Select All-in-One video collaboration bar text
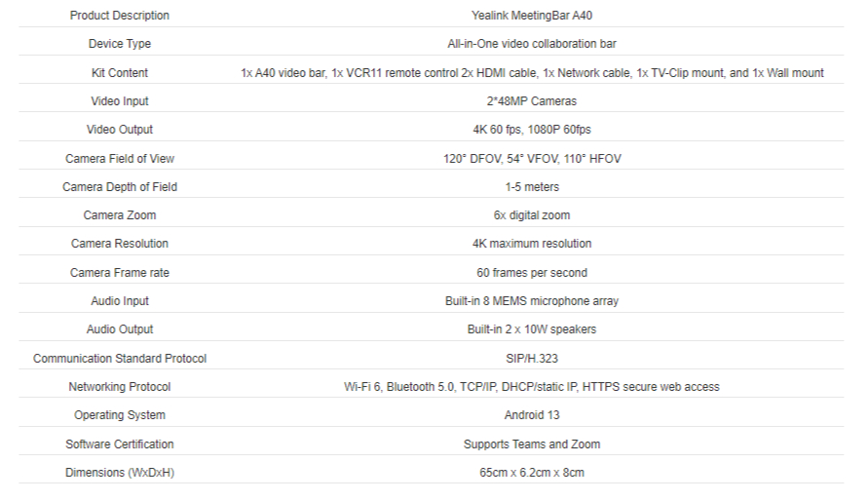Viewport: 868px width, 501px height. point(532,44)
